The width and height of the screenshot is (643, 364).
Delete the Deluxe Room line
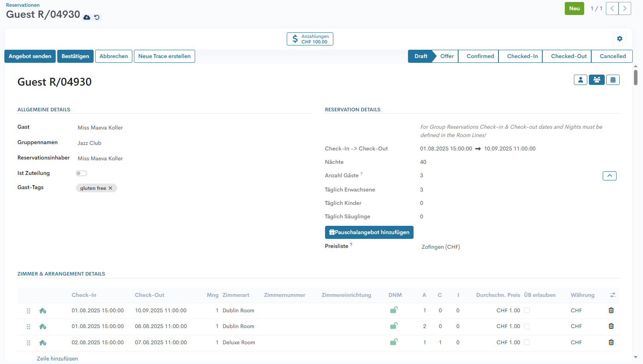[x=611, y=342]
